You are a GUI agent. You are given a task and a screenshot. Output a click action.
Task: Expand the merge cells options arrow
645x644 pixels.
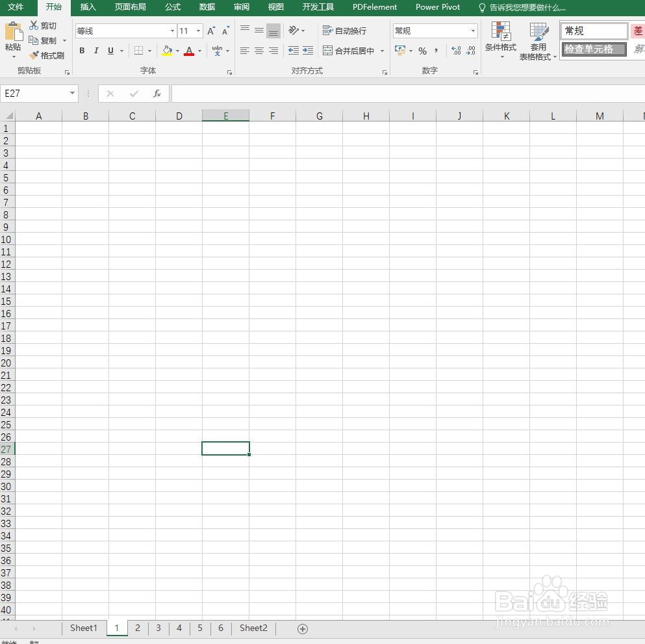(382, 51)
